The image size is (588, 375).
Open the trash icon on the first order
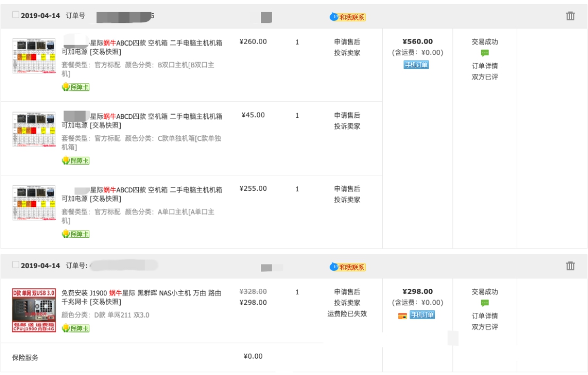click(x=569, y=16)
